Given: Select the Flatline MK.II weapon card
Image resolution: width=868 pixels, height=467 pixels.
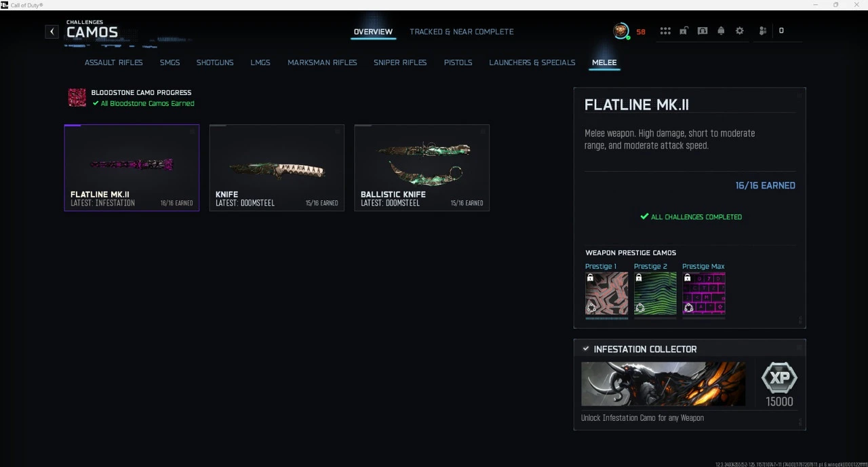Looking at the screenshot, I should (x=132, y=168).
